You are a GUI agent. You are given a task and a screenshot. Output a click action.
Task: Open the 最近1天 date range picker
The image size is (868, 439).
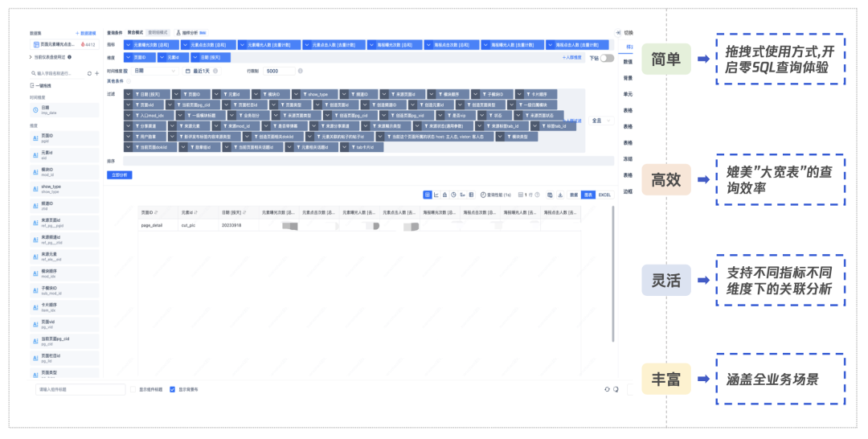click(202, 72)
